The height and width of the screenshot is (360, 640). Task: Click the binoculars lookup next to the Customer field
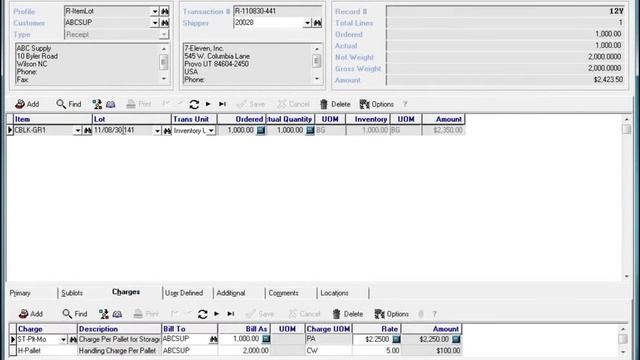165,23
